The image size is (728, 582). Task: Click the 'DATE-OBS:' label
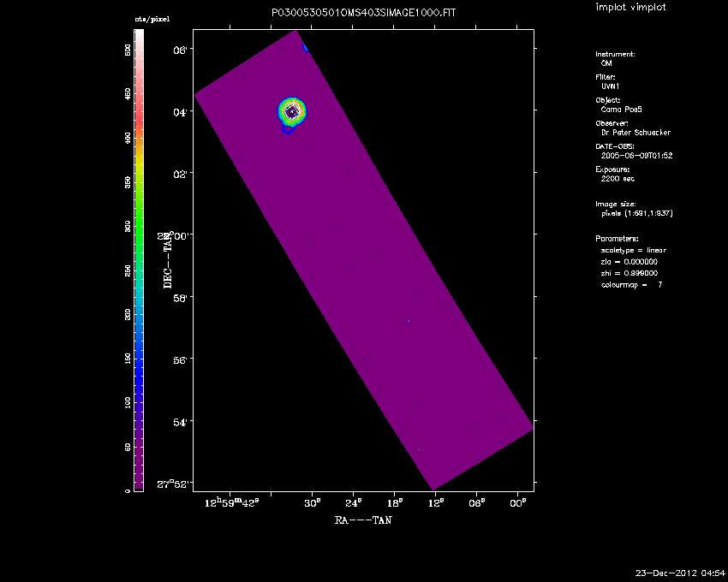pos(615,146)
